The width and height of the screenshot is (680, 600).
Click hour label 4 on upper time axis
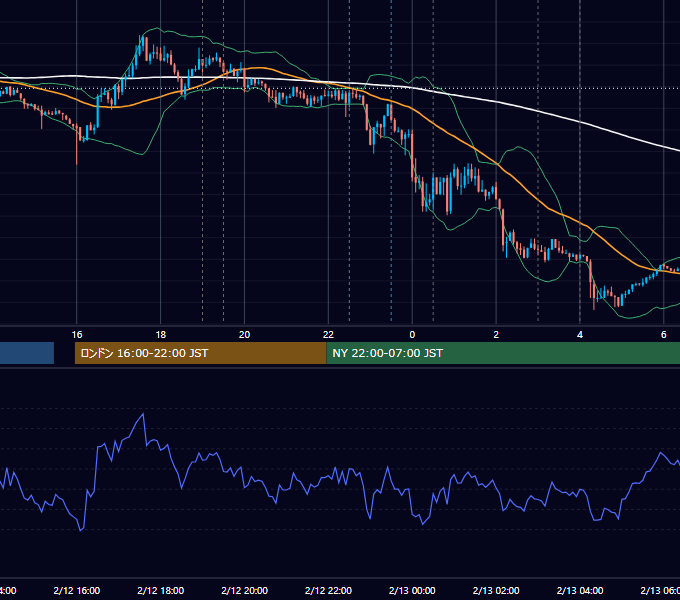coord(580,335)
